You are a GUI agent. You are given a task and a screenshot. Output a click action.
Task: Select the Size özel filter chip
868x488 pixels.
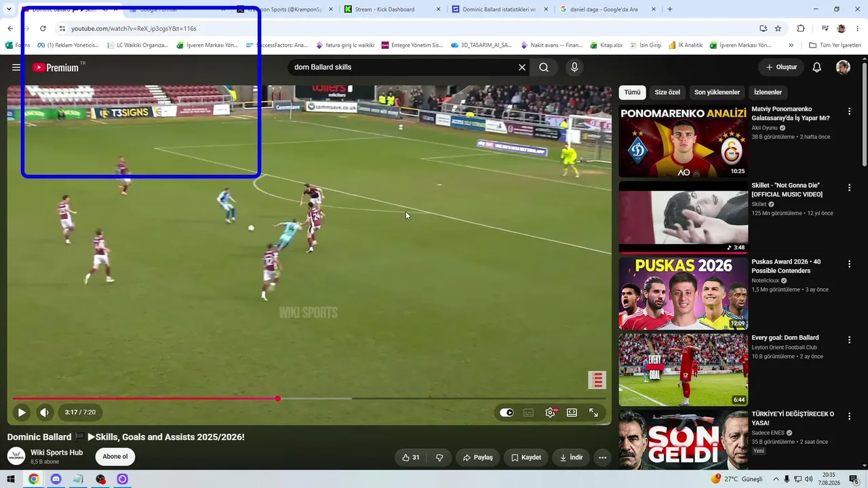point(667,92)
